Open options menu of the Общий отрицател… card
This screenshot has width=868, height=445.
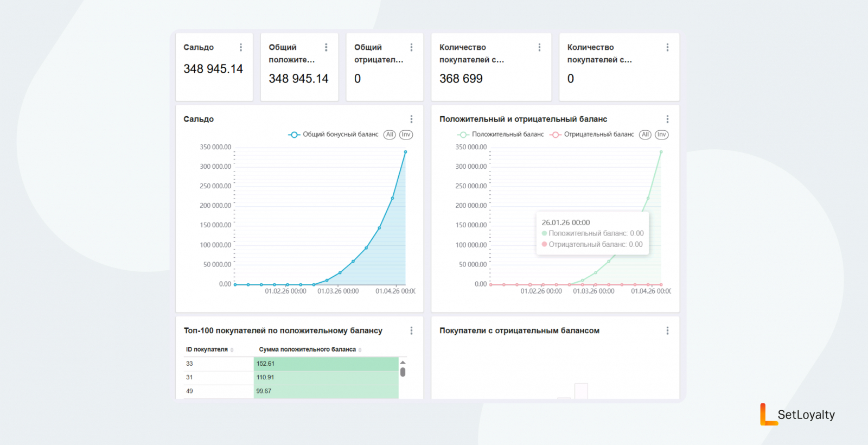(x=411, y=48)
